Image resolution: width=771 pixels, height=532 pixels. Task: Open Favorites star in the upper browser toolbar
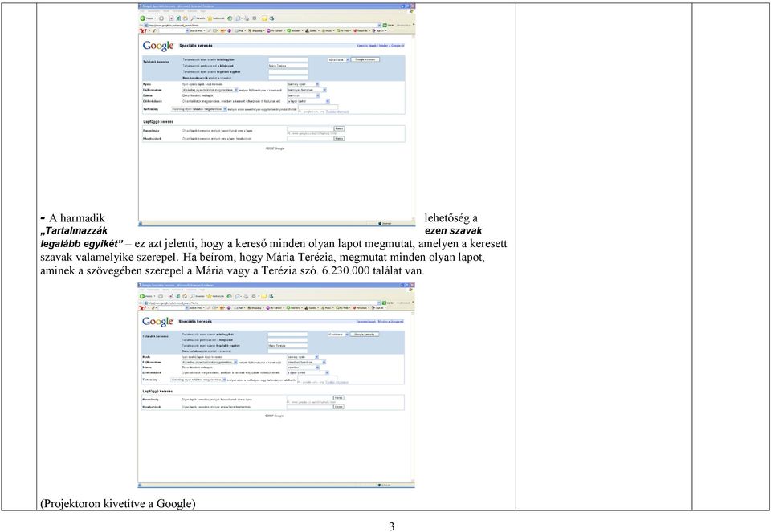pyautogui.click(x=210, y=18)
